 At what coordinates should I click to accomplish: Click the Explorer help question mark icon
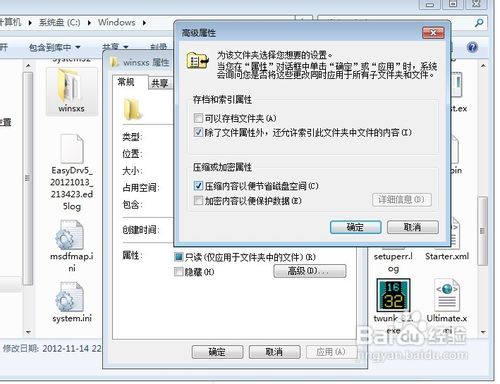click(x=472, y=47)
